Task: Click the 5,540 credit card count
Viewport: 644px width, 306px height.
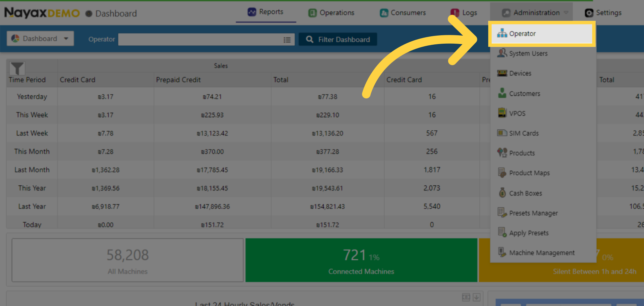Action: coord(432,207)
